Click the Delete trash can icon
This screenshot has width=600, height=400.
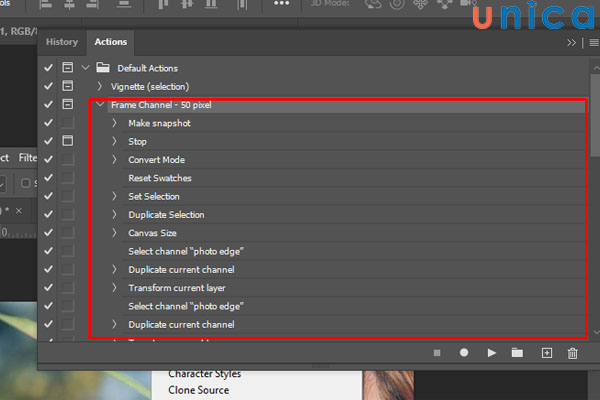tap(573, 353)
